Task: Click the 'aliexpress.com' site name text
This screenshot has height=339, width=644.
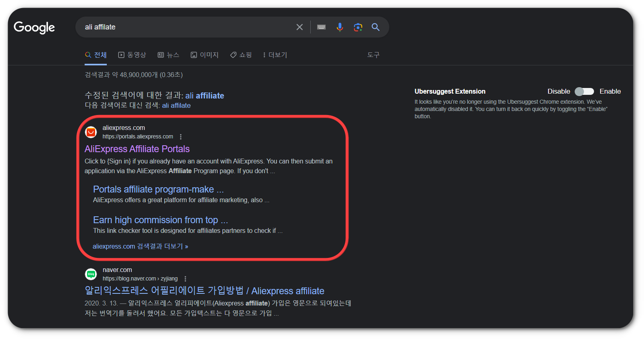Action: coord(124,128)
